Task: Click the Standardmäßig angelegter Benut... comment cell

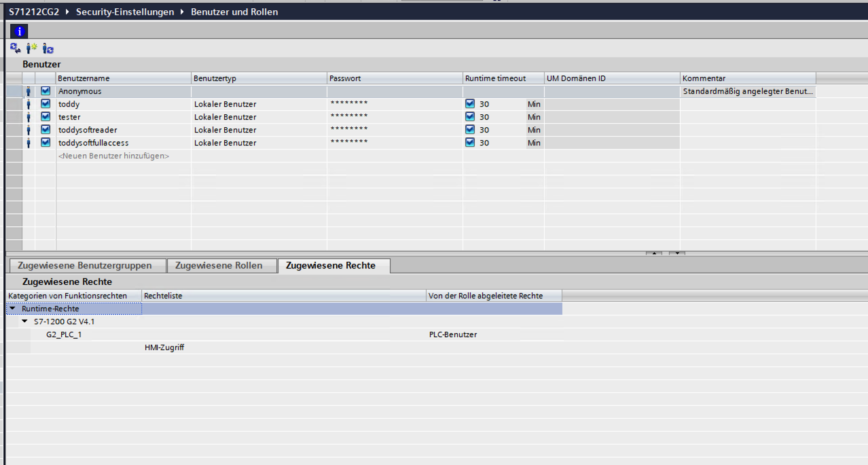Action: 748,91
